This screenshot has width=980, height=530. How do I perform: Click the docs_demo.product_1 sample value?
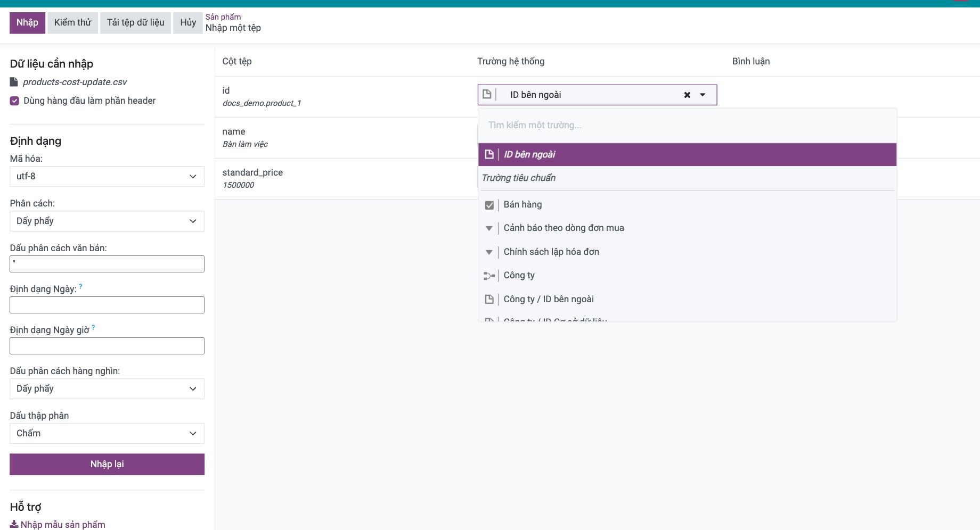click(x=262, y=103)
